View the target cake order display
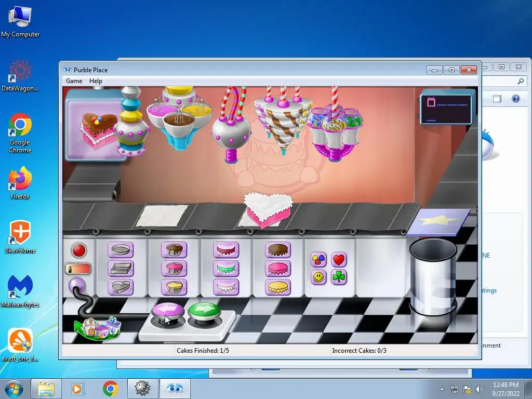The width and height of the screenshot is (532, 399). [96, 125]
